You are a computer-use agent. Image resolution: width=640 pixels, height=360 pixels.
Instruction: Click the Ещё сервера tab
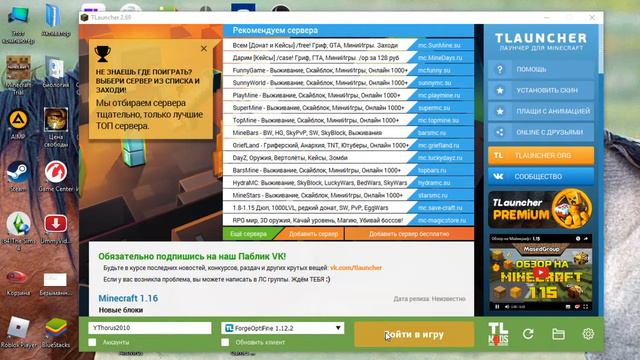coord(249,234)
